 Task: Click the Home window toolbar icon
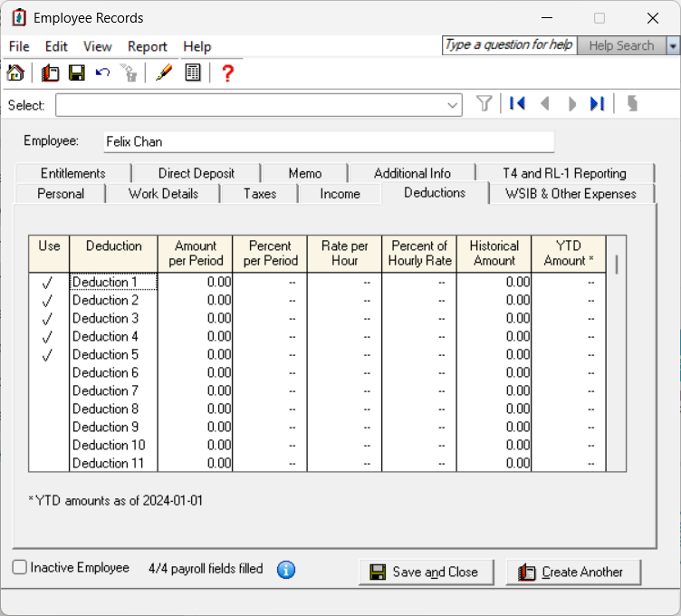(15, 72)
